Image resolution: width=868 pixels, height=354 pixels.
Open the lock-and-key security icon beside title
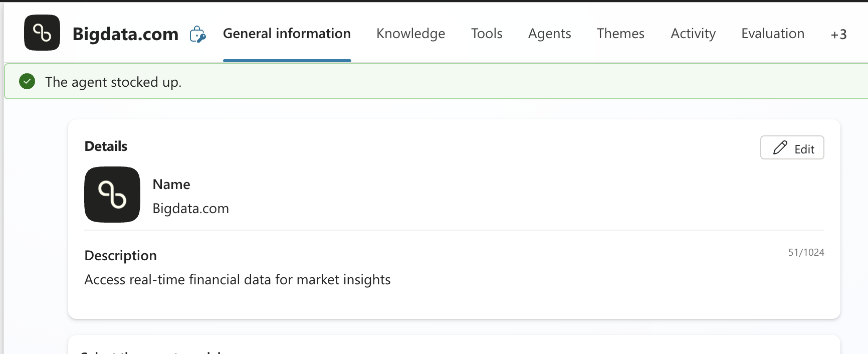198,34
